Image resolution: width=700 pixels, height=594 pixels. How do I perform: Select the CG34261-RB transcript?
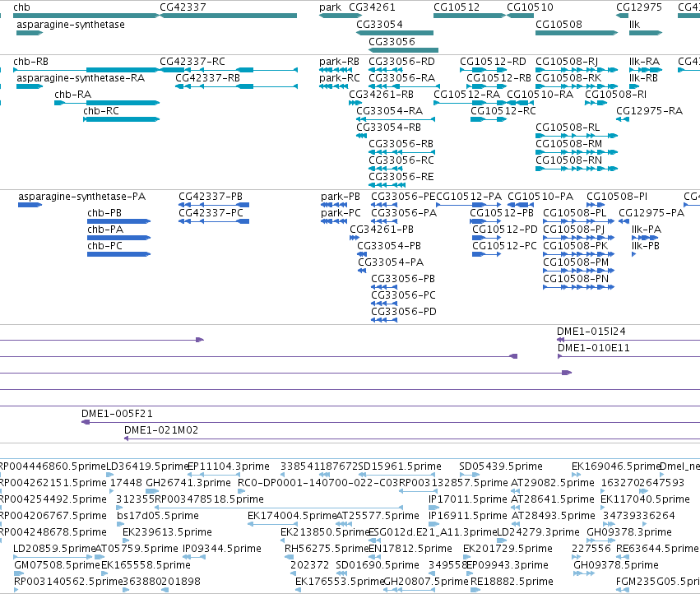tap(355, 103)
